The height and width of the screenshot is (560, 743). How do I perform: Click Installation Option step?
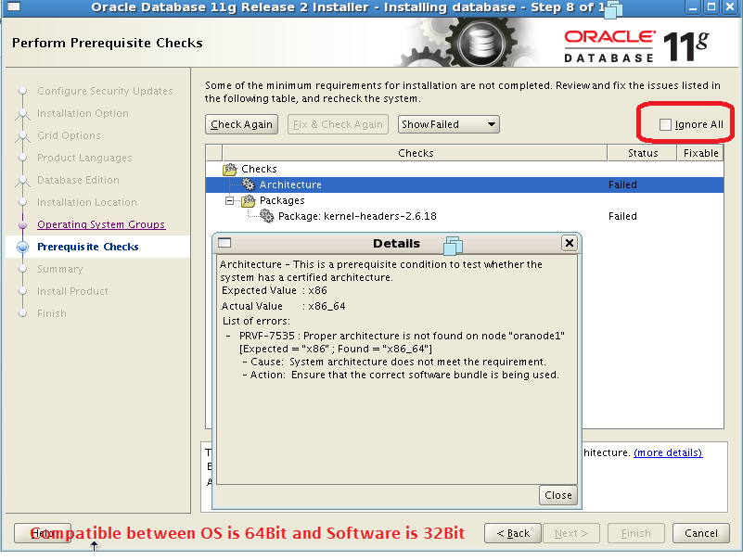point(83,113)
